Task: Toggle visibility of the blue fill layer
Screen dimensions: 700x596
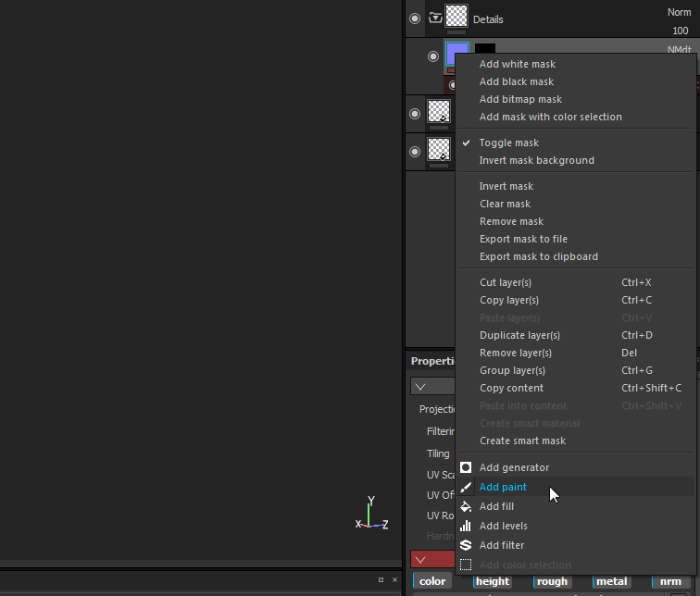Action: (432, 56)
